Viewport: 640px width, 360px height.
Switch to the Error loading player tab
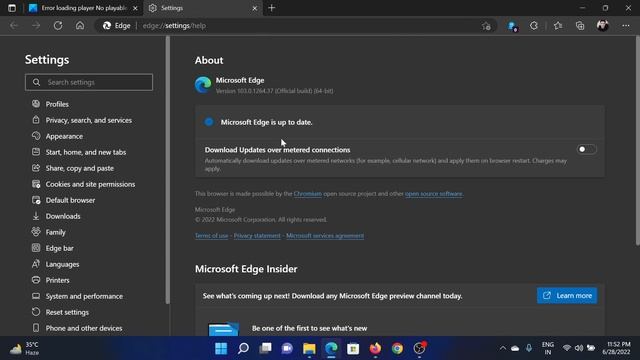click(84, 8)
